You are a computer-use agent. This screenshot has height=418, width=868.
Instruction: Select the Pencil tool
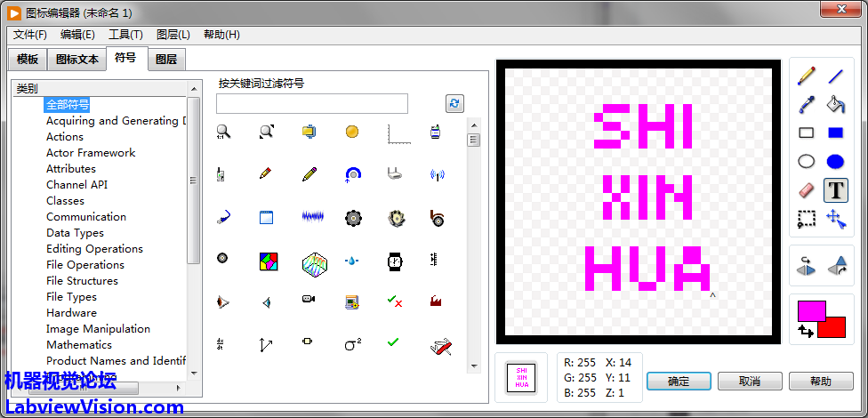tap(807, 76)
